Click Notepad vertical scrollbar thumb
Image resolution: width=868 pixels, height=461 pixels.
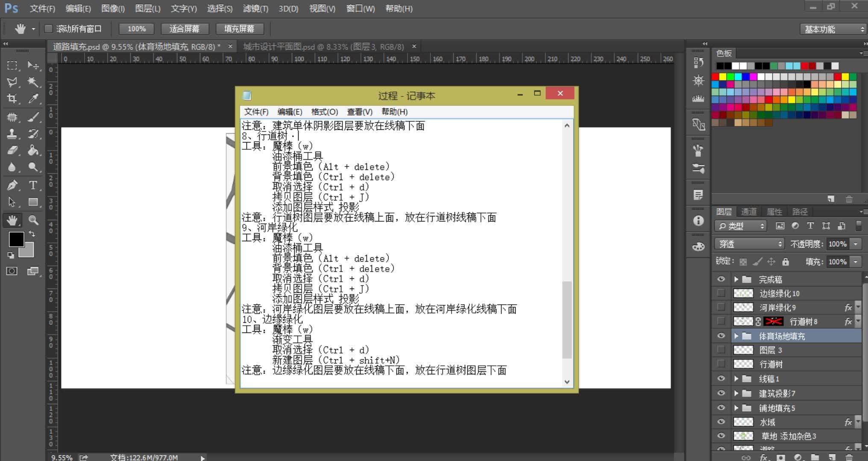tap(567, 319)
